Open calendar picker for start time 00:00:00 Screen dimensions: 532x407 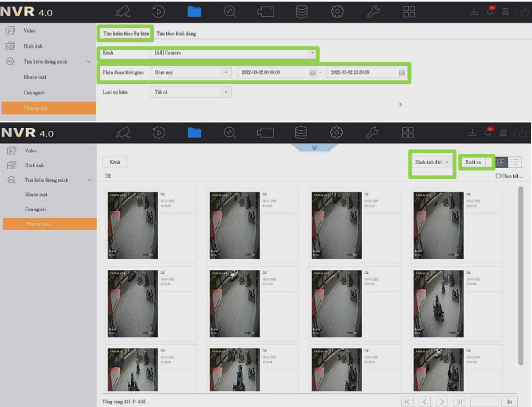312,72
